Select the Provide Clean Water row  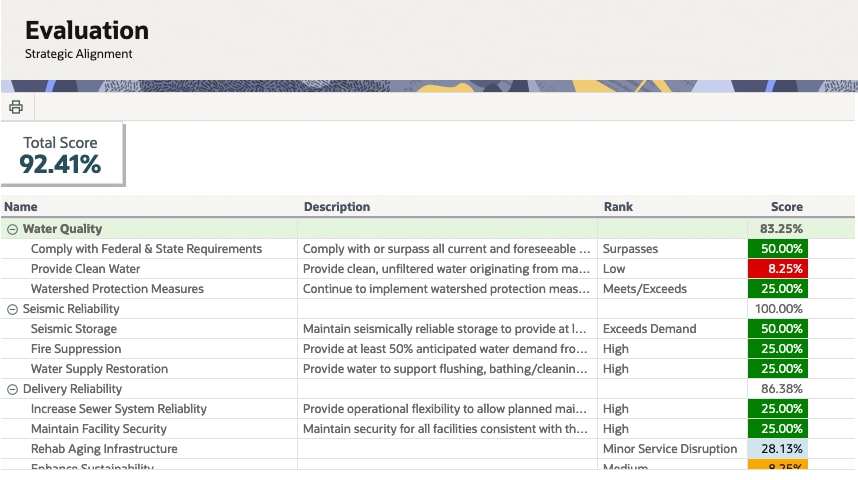pos(86,269)
